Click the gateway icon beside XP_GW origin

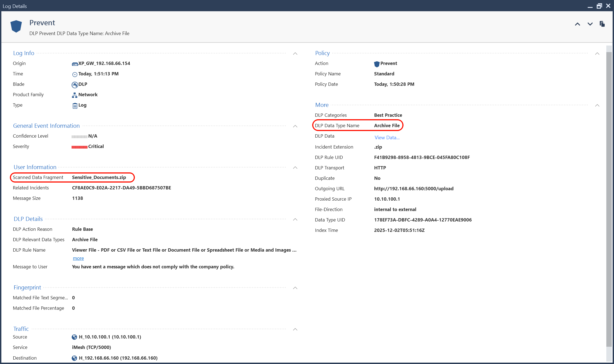coord(75,64)
